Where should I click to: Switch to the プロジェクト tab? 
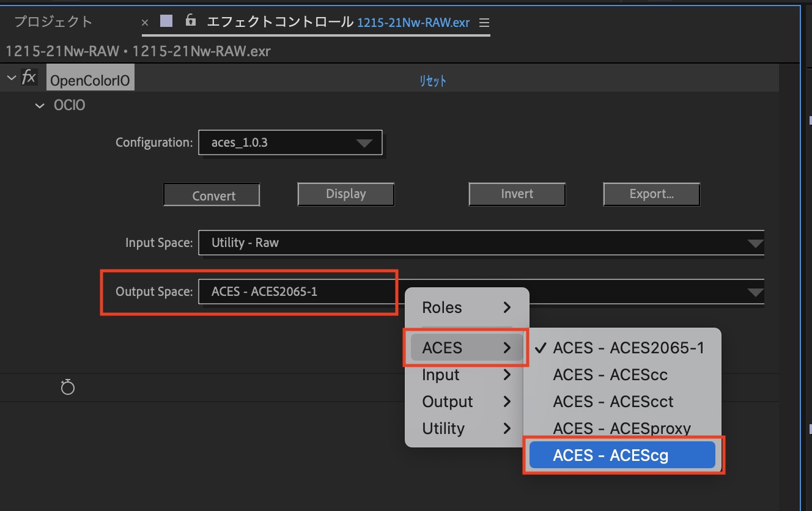click(x=53, y=23)
